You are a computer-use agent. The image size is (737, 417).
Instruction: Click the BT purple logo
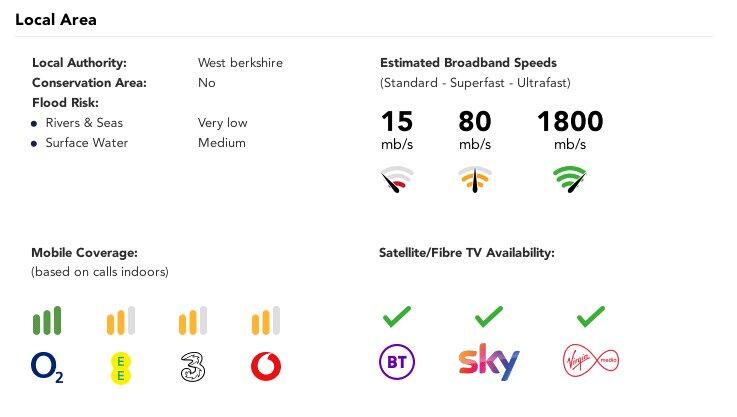[397, 362]
